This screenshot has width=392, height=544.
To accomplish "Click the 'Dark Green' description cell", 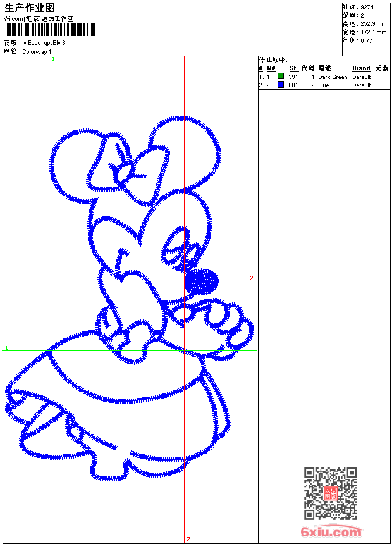I will pyautogui.click(x=333, y=77).
